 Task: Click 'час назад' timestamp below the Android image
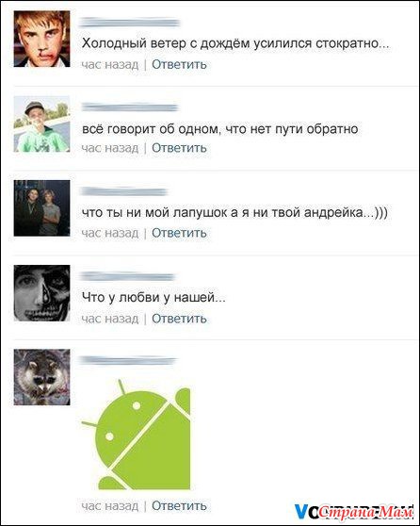(x=110, y=505)
